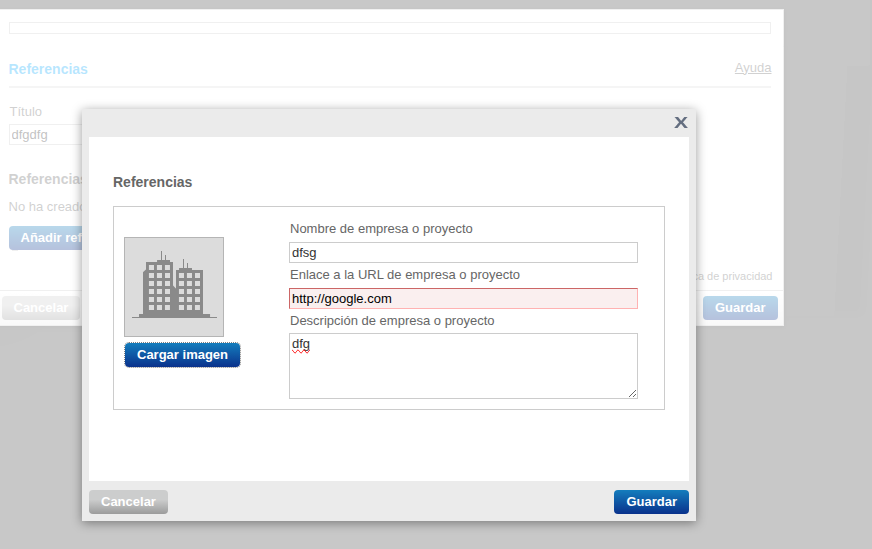Click the Nombre de empresa o proyecto label
This screenshot has height=549, width=872.
click(x=381, y=229)
